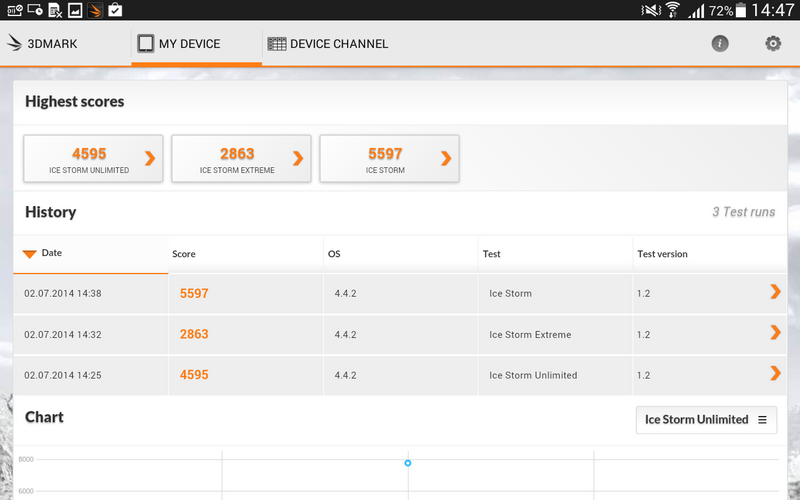Tap the image notification icon in status bar
Image resolution: width=800 pixels, height=500 pixels.
(x=75, y=10)
